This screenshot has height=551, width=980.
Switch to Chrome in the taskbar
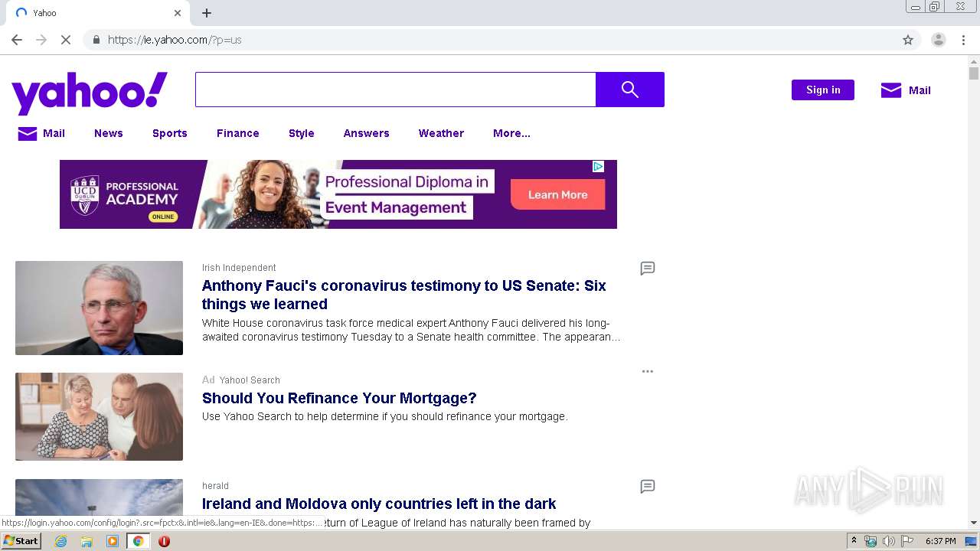pos(138,541)
